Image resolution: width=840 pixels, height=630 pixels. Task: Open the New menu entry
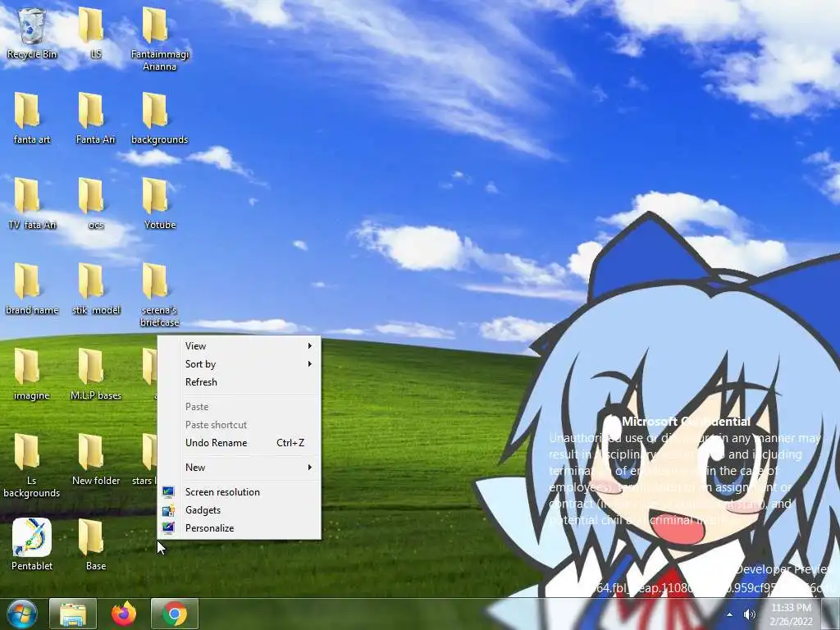click(239, 467)
